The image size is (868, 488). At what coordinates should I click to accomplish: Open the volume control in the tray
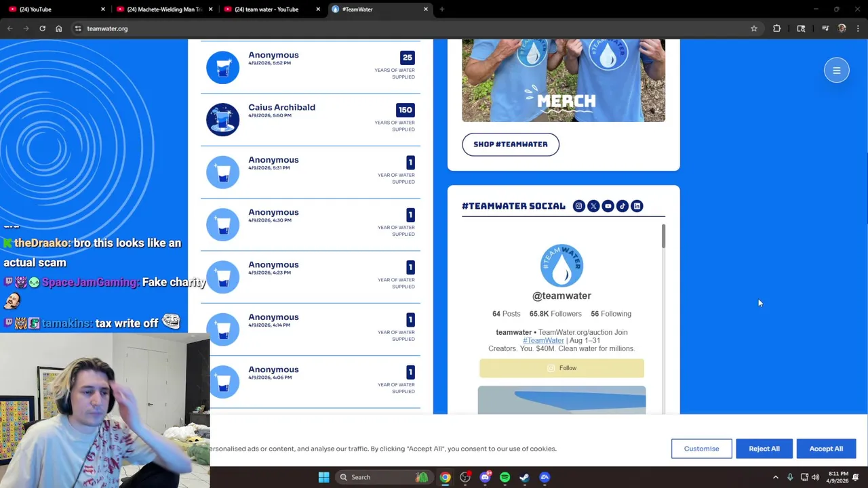[815, 477]
